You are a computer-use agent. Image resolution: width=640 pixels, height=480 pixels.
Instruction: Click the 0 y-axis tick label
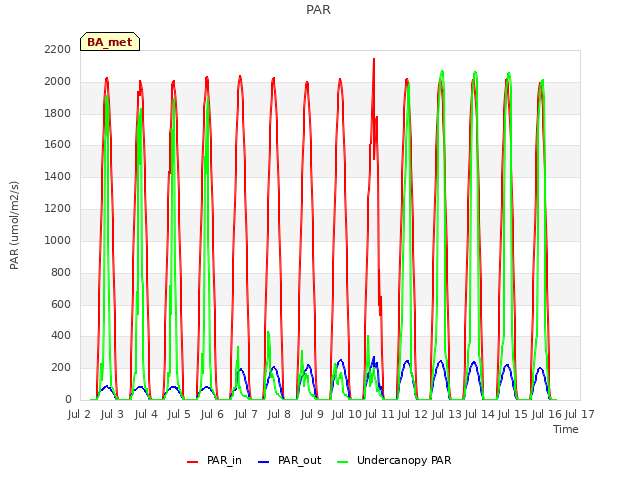(68, 399)
